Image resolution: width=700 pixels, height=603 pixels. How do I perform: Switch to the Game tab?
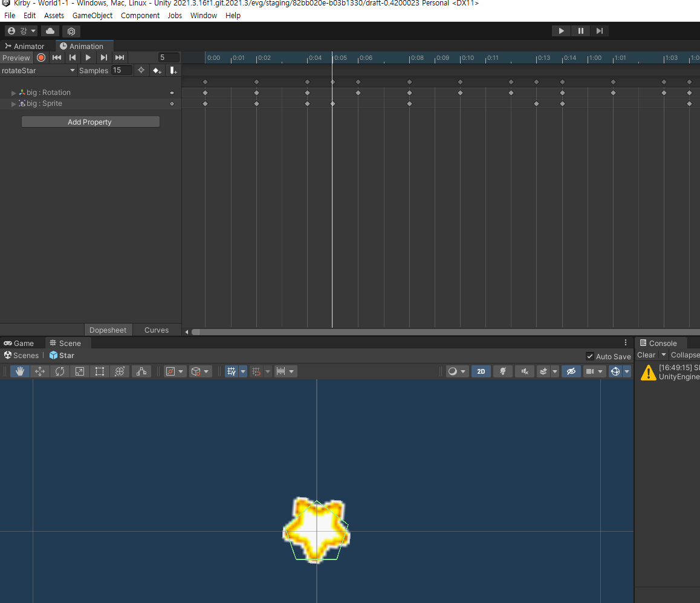[x=19, y=343]
